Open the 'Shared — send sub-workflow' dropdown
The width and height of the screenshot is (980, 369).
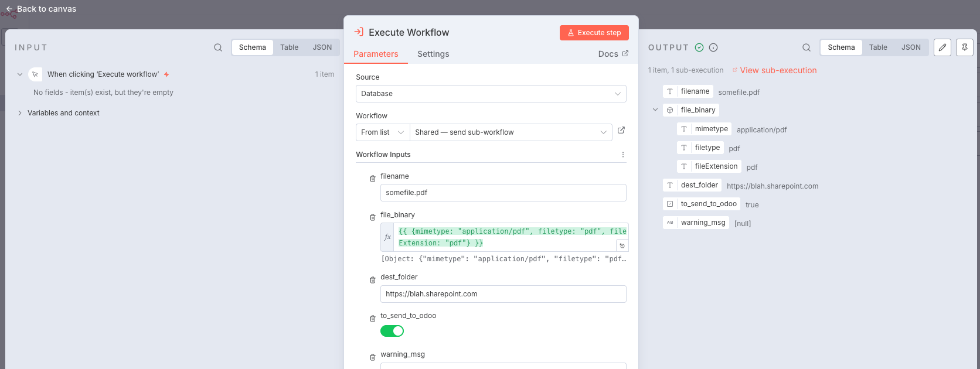point(510,132)
